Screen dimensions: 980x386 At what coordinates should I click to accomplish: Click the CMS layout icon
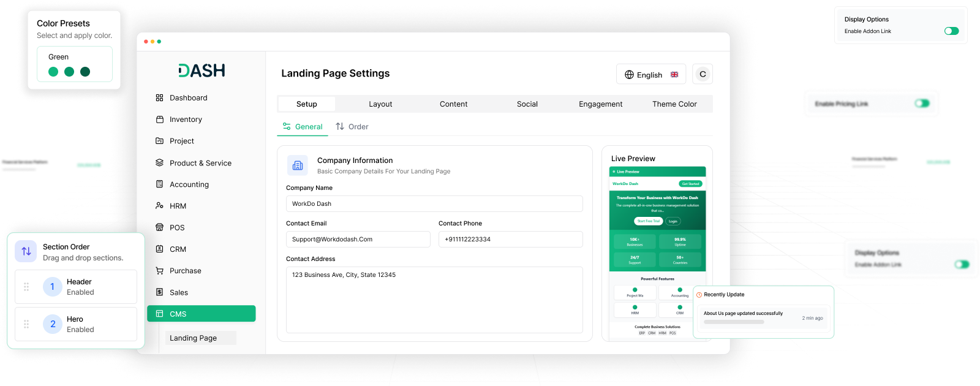coord(159,314)
